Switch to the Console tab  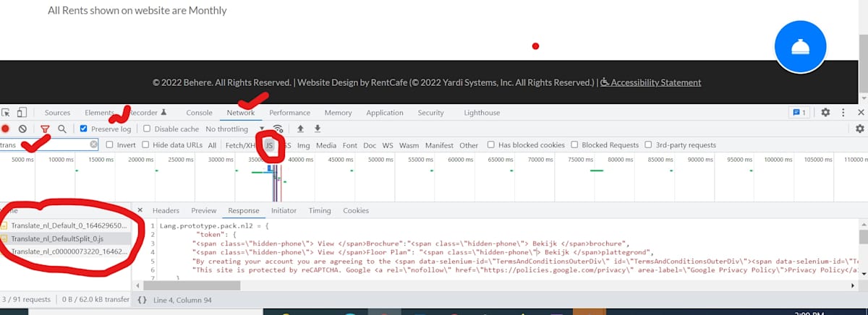coord(200,113)
